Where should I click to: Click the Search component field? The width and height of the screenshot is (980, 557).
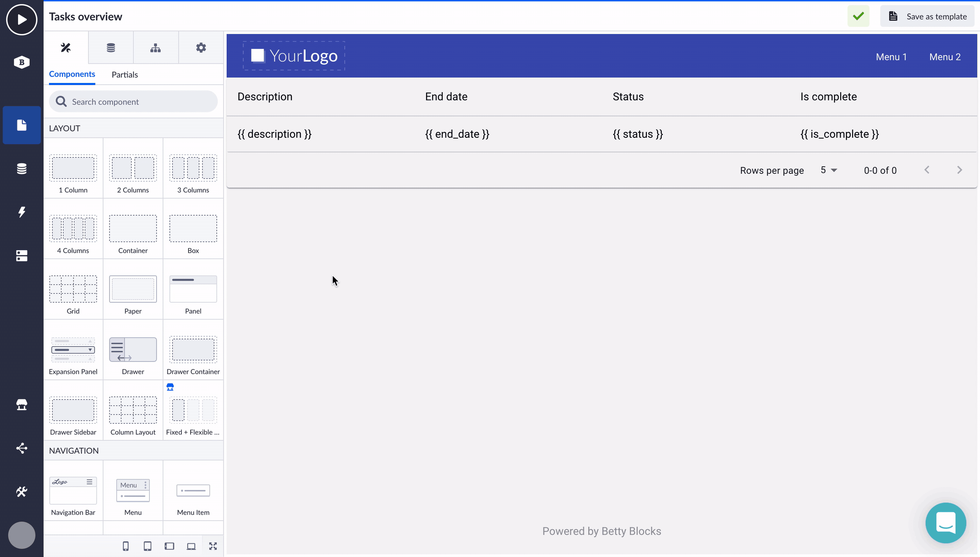pos(133,101)
